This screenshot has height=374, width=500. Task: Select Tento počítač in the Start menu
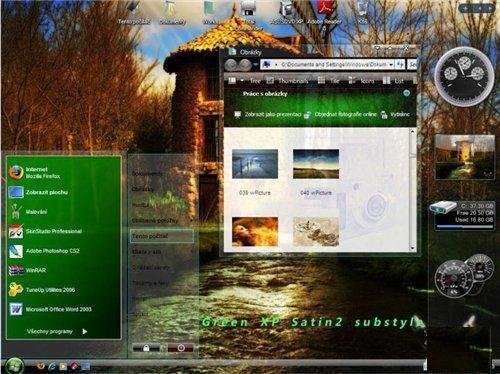point(162,236)
